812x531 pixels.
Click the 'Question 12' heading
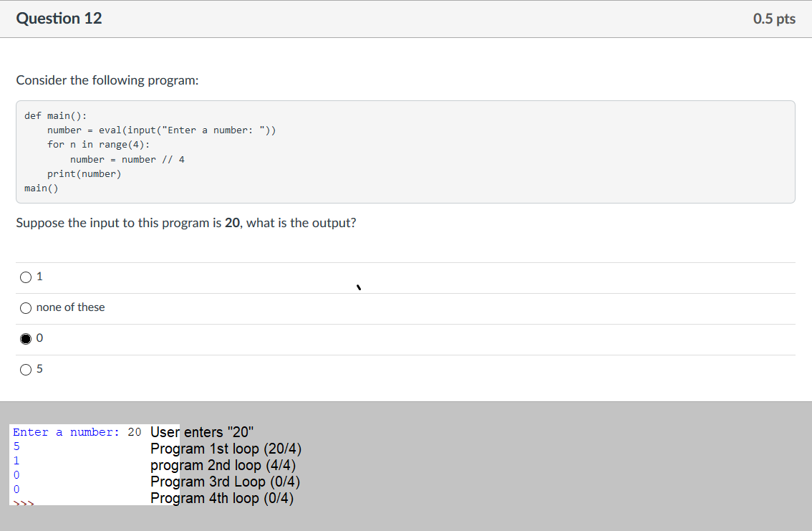coord(59,19)
